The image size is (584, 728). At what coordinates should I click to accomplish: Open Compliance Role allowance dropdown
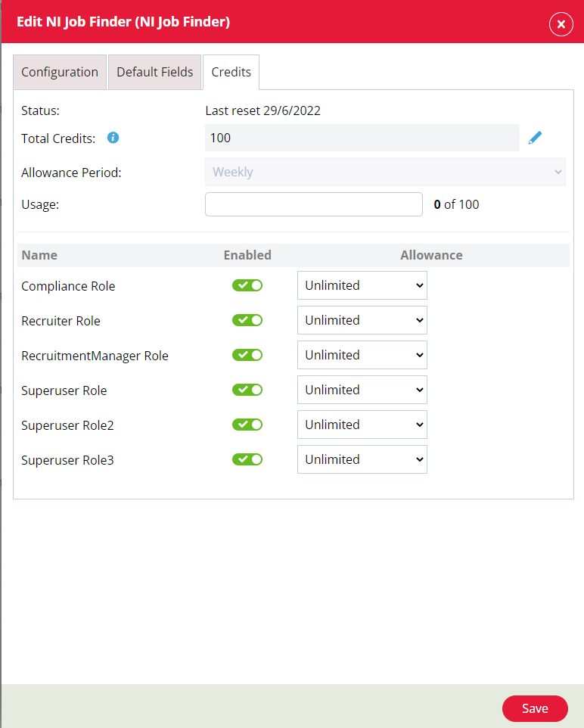[362, 285]
